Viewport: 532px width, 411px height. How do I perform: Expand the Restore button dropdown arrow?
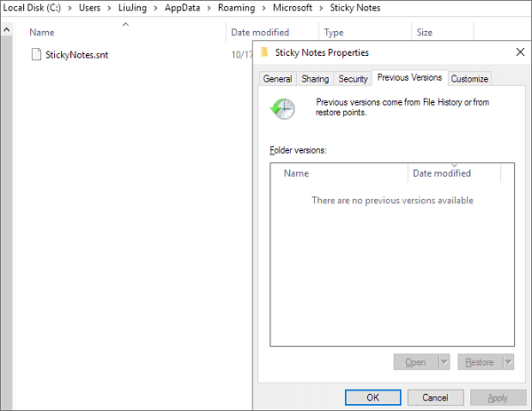coord(508,362)
